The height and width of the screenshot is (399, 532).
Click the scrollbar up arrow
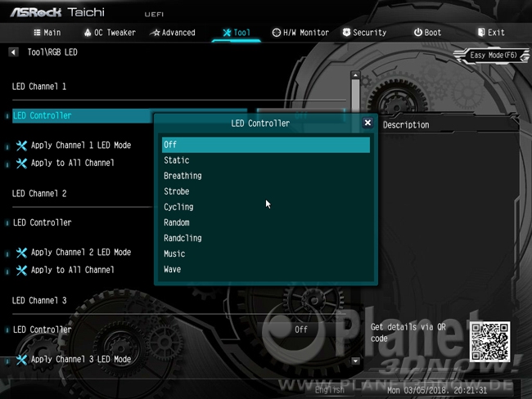pyautogui.click(x=355, y=75)
